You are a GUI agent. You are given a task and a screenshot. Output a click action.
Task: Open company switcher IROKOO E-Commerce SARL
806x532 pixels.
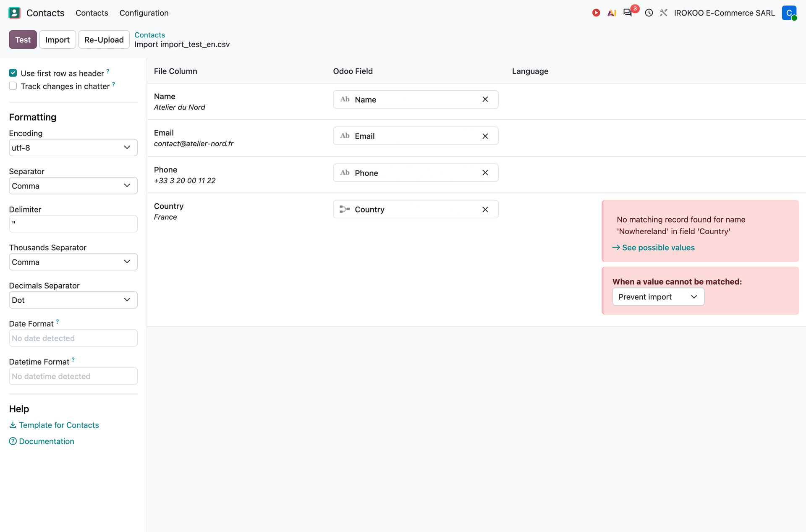724,13
